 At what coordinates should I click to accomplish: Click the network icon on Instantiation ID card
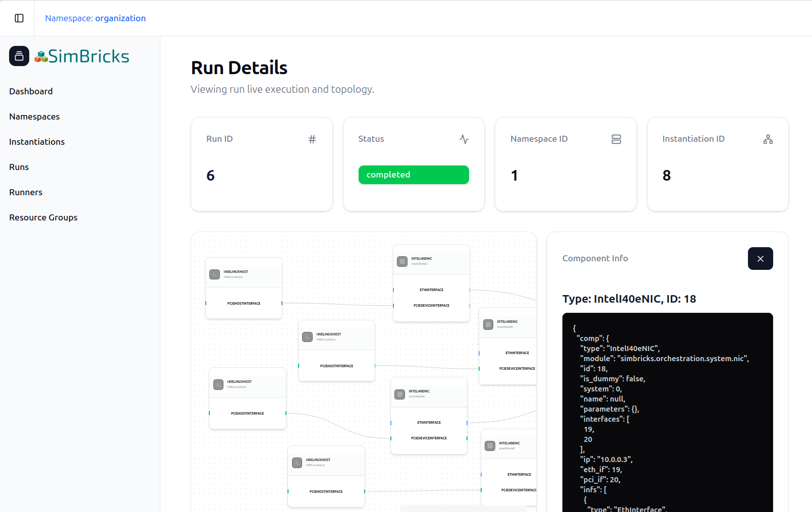768,139
